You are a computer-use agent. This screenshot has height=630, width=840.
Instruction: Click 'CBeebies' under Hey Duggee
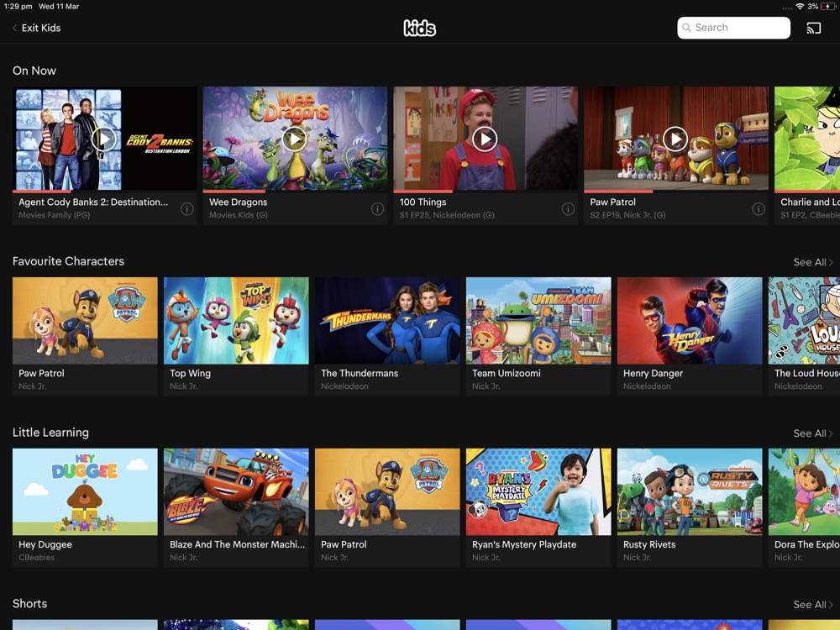click(36, 558)
